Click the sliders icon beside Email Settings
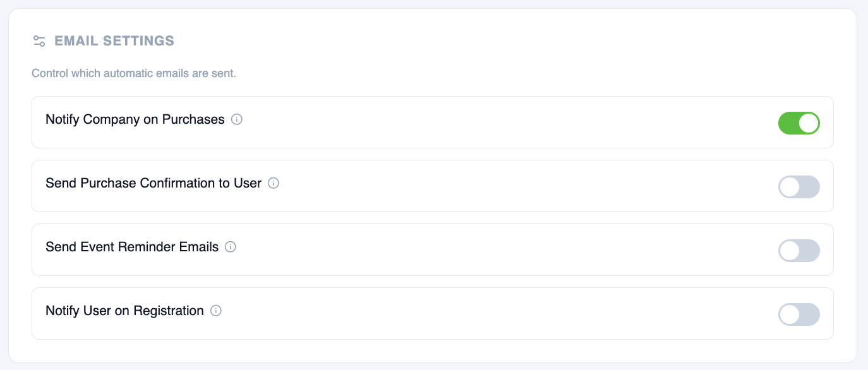Viewport: 868px width, 370px height. coord(39,41)
